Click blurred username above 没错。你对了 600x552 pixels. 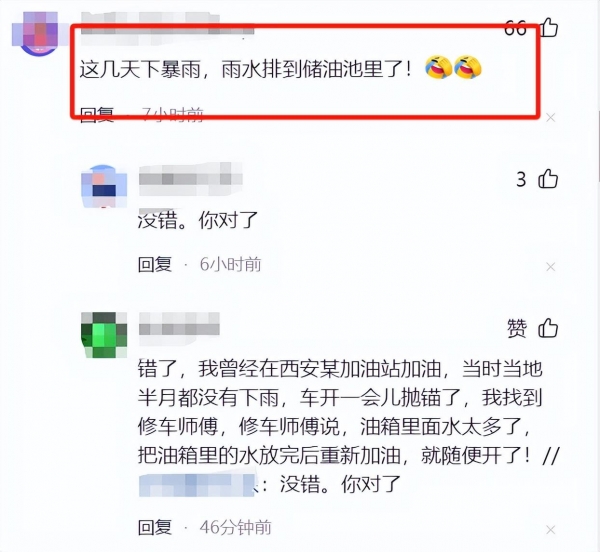[x=191, y=179]
